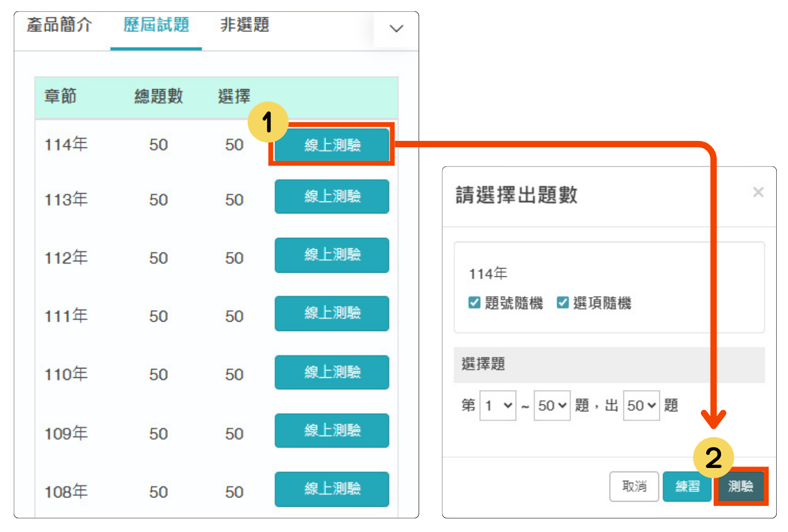Image resolution: width=788 pixels, height=532 pixels.
Task: Click 線上測驗 for 108年
Action: [332, 489]
